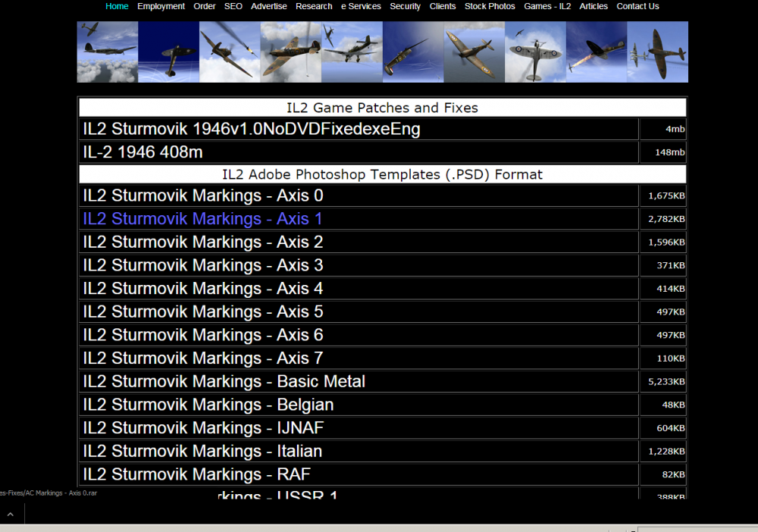
Task: Click the IL2 Game Patches and Fixes heading
Action: coord(382,108)
